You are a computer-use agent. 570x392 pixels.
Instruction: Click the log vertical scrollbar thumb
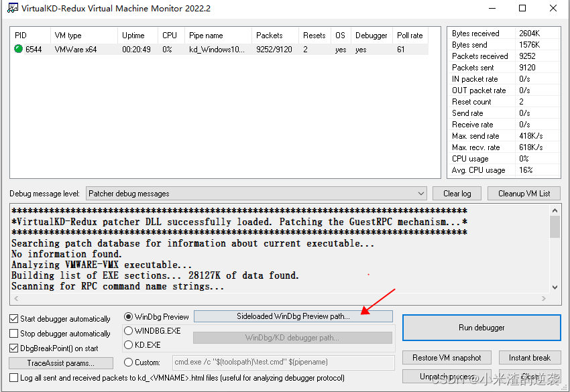click(555, 226)
